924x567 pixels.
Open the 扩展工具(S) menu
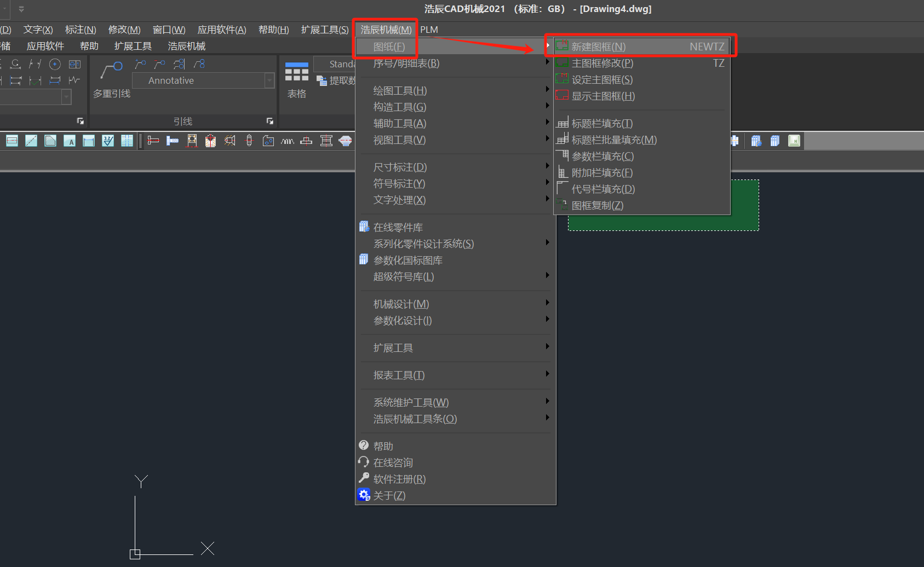click(x=325, y=30)
